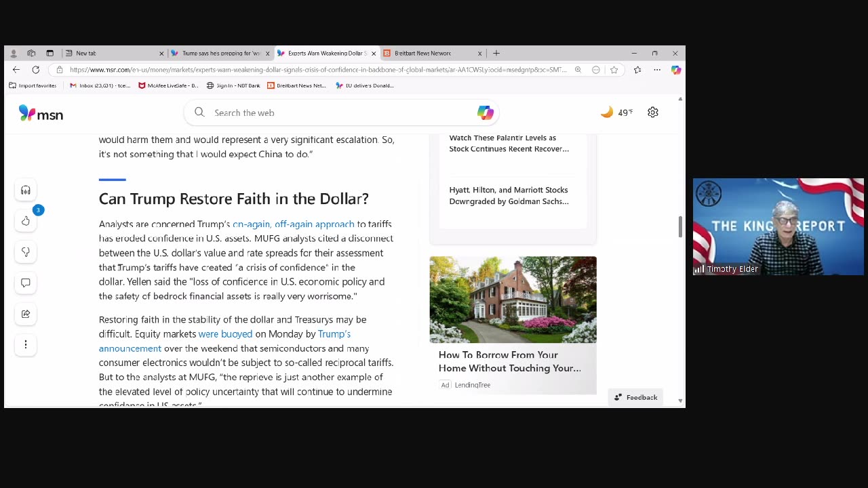Open McAfee LiveSafe bookmark
Viewport: 868px width, 488px height.
(x=168, y=85)
